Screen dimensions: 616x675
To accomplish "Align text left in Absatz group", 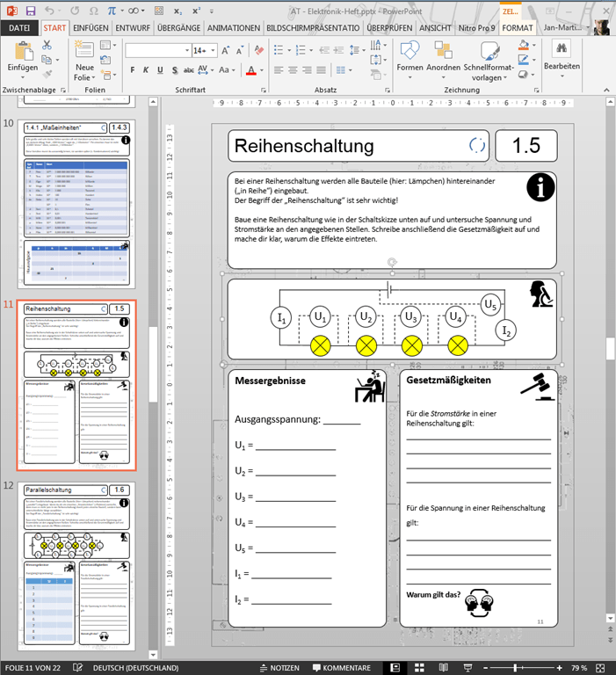I will (279, 70).
